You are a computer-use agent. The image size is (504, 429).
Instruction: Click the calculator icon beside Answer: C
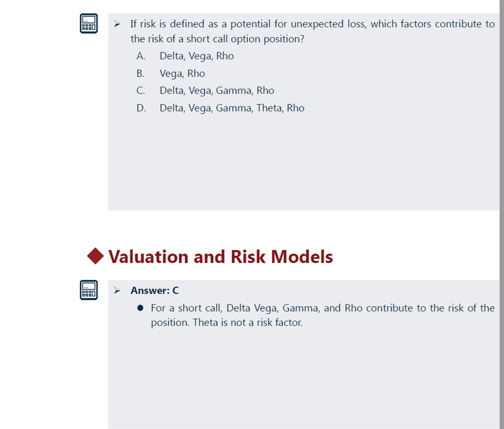click(x=89, y=290)
